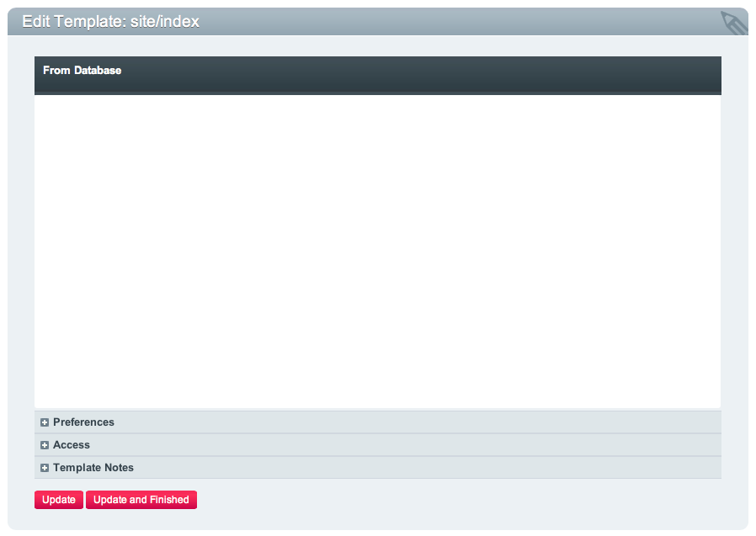Open Template Notes by clicking its label
The height and width of the screenshot is (536, 756).
pyautogui.click(x=93, y=468)
